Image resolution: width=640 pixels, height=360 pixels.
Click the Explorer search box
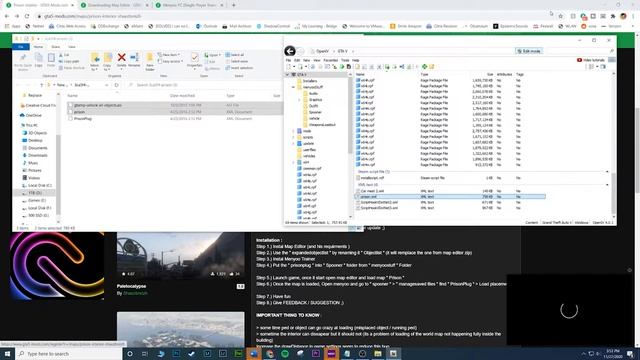[203, 85]
